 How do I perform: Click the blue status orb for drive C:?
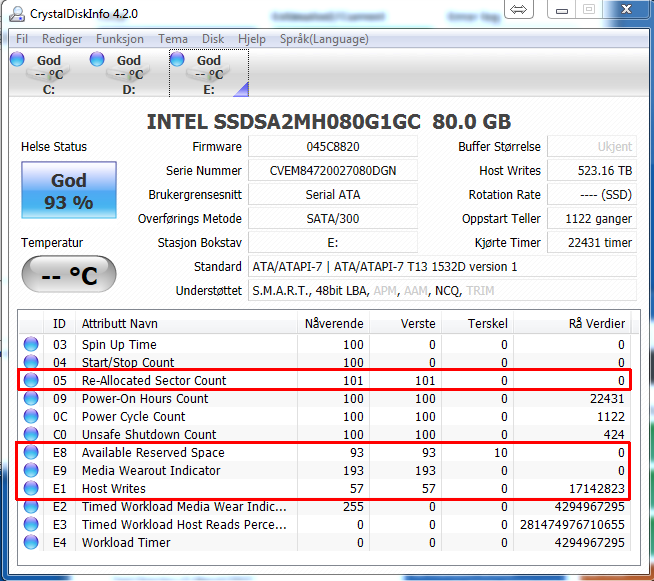[18, 59]
